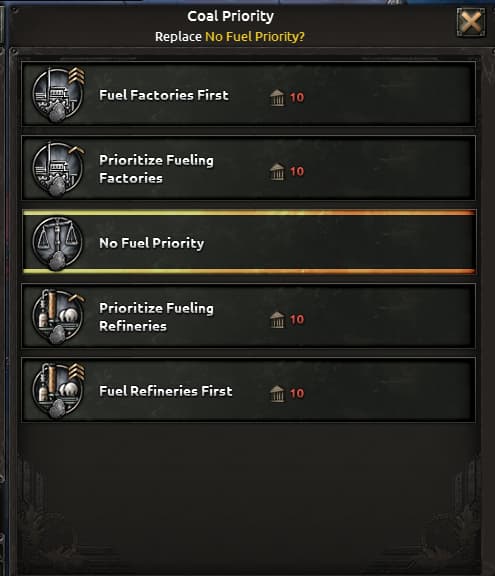Select Fuel Factories First priority
The width and height of the screenshot is (495, 576).
(249, 94)
